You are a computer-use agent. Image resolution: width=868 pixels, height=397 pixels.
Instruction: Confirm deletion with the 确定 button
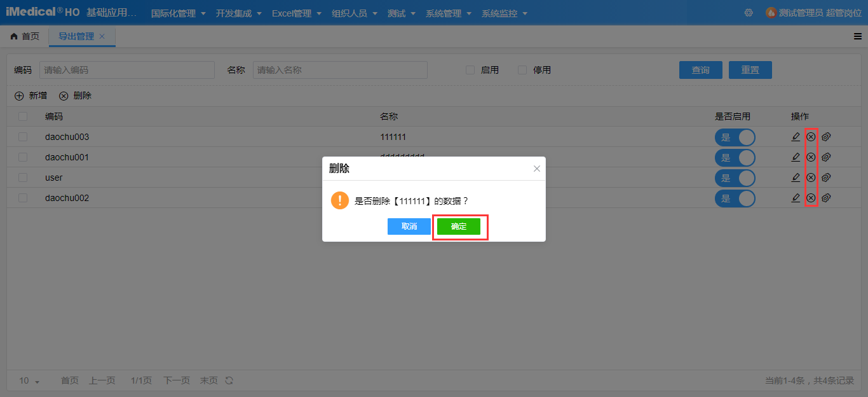coord(459,226)
